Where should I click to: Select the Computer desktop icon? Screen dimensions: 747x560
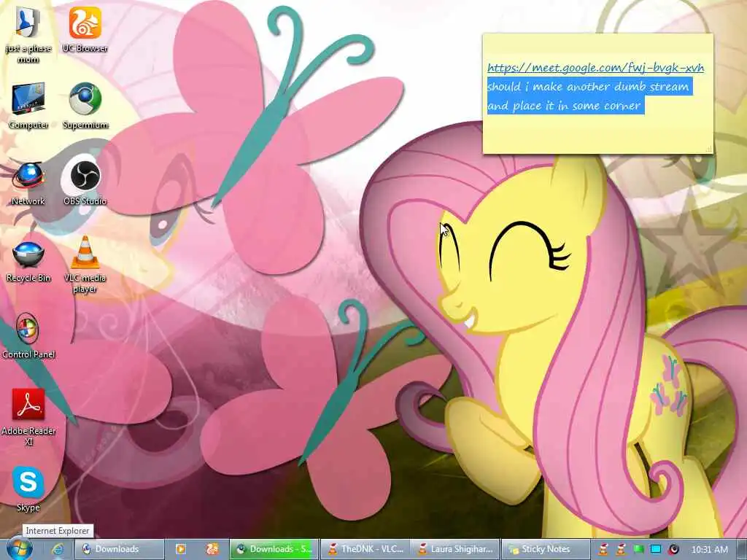[x=28, y=106]
